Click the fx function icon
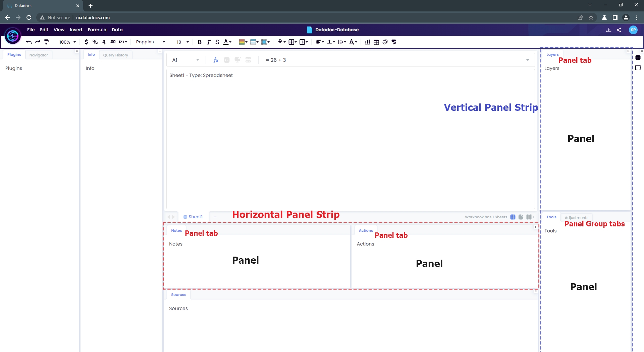 tap(216, 60)
